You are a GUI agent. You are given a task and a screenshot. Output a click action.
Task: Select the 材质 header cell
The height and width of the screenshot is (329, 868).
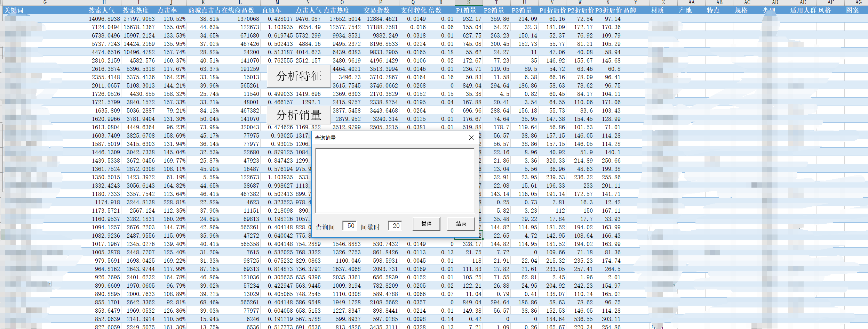tap(663, 10)
